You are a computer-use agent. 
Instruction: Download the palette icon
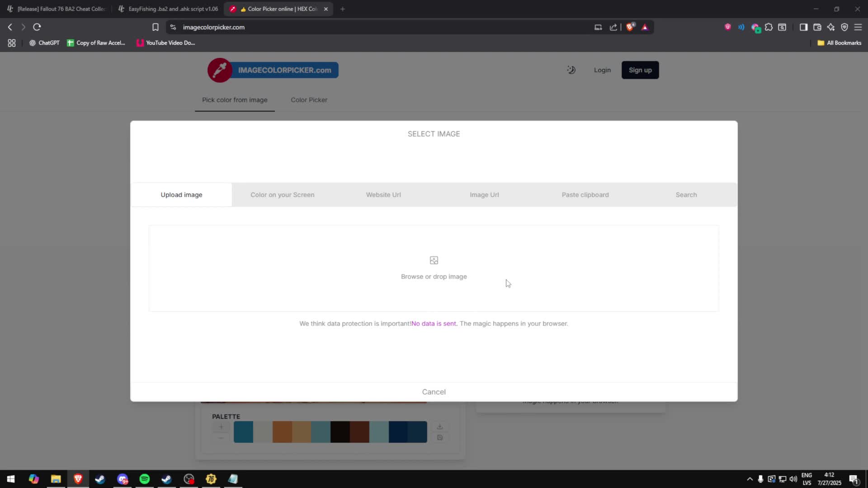[x=439, y=427]
